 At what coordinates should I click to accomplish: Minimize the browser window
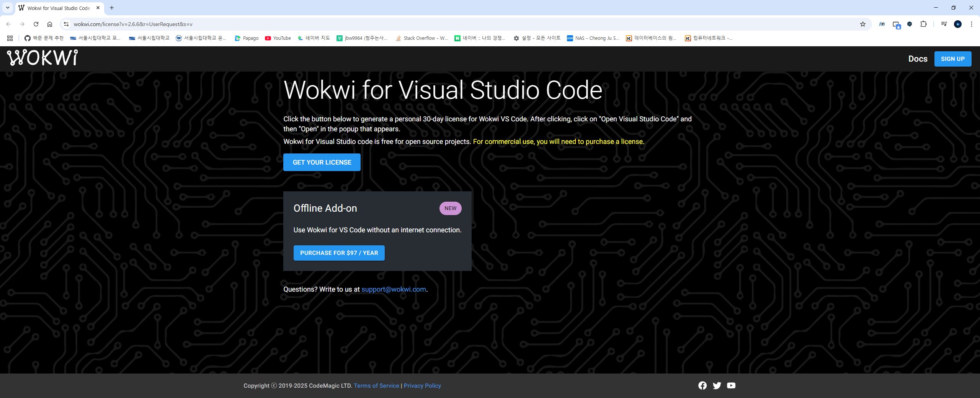point(936,8)
